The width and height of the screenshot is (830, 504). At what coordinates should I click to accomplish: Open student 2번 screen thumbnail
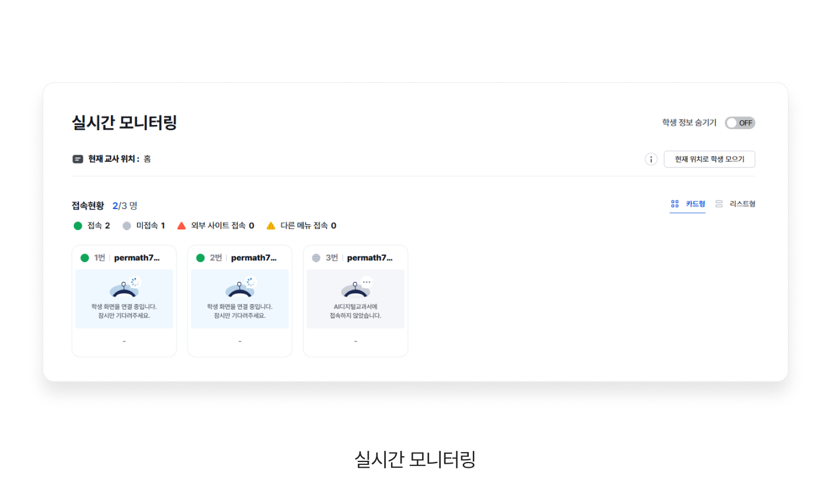click(240, 299)
